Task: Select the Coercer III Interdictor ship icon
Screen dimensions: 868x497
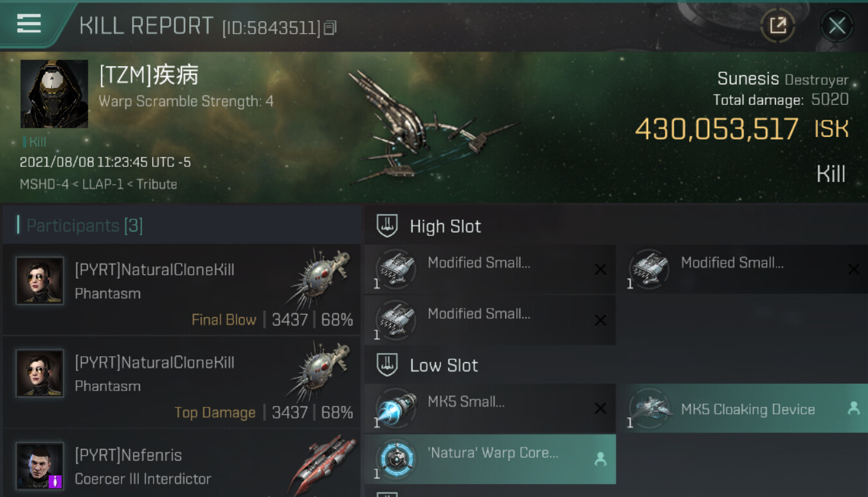Action: tap(322, 464)
